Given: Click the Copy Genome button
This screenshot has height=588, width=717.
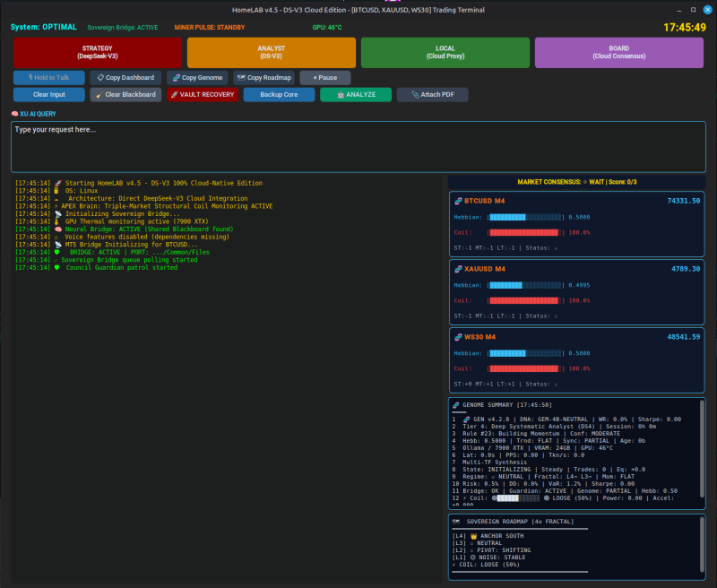Looking at the screenshot, I should point(197,78).
